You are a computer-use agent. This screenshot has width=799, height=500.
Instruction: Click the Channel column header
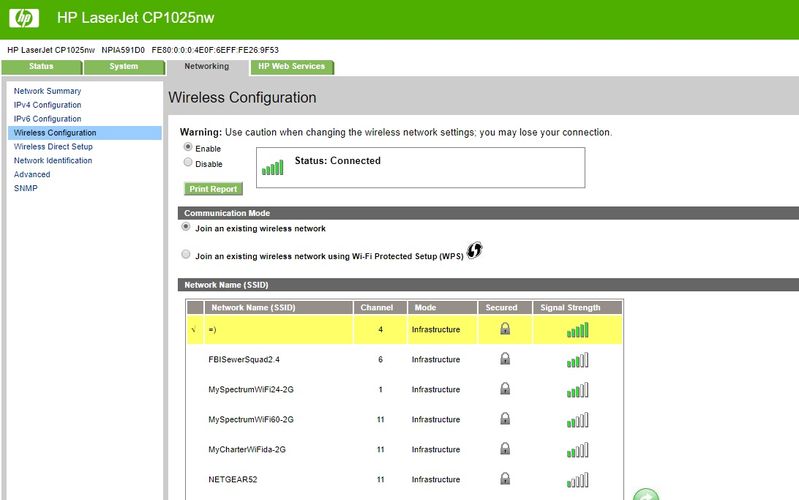(380, 307)
